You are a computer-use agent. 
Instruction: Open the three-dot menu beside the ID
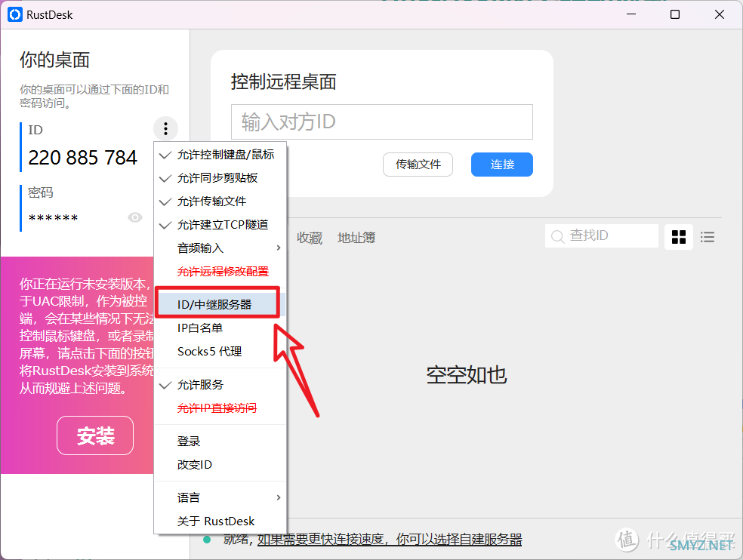pyautogui.click(x=165, y=128)
